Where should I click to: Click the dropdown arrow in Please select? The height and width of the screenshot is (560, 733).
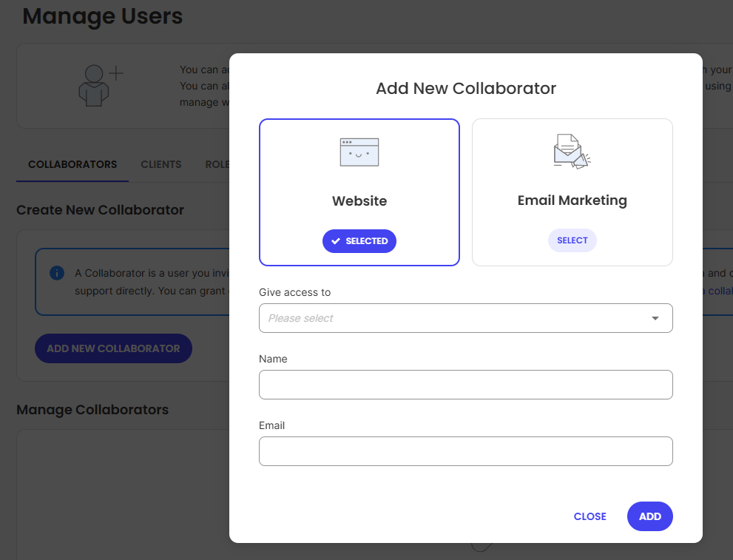(655, 318)
